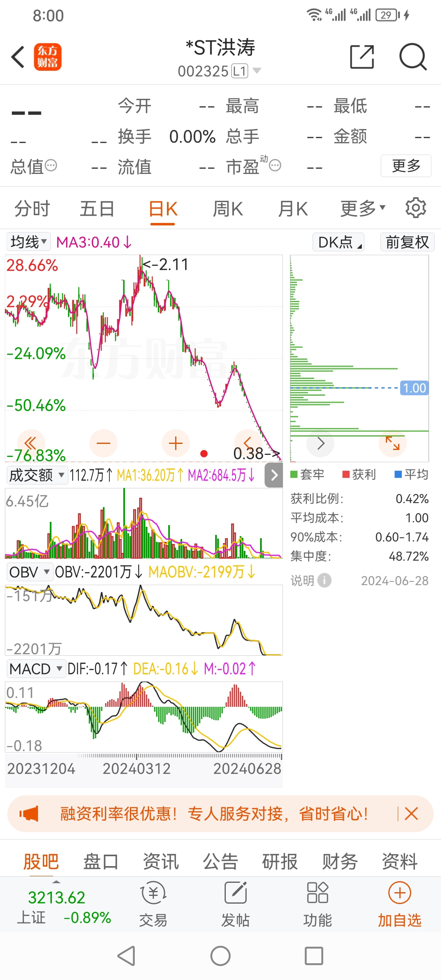
Task: Zoom in chart with plus button
Action: (x=176, y=443)
